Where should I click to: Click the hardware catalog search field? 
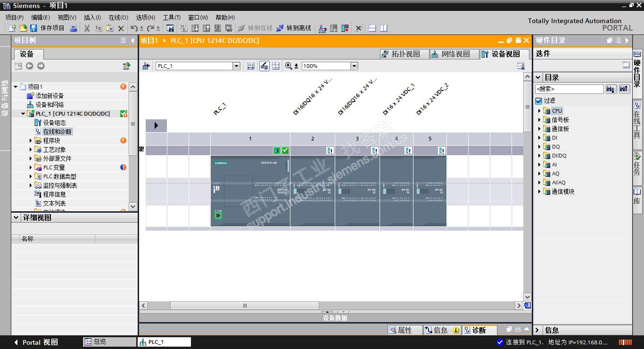coord(569,89)
